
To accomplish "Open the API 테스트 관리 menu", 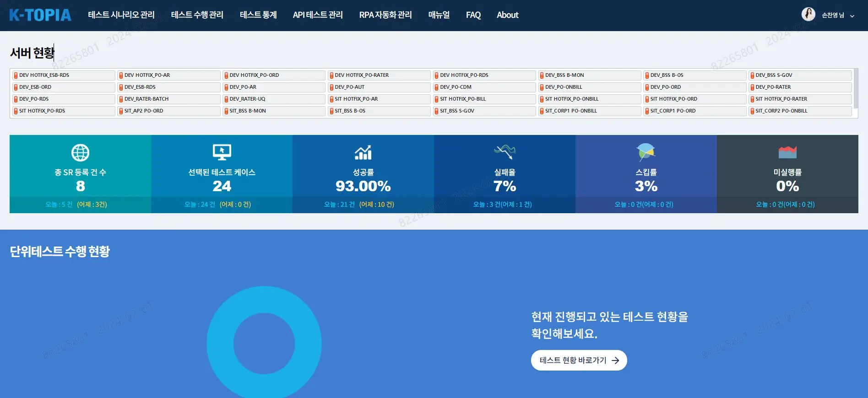I will click(x=318, y=15).
